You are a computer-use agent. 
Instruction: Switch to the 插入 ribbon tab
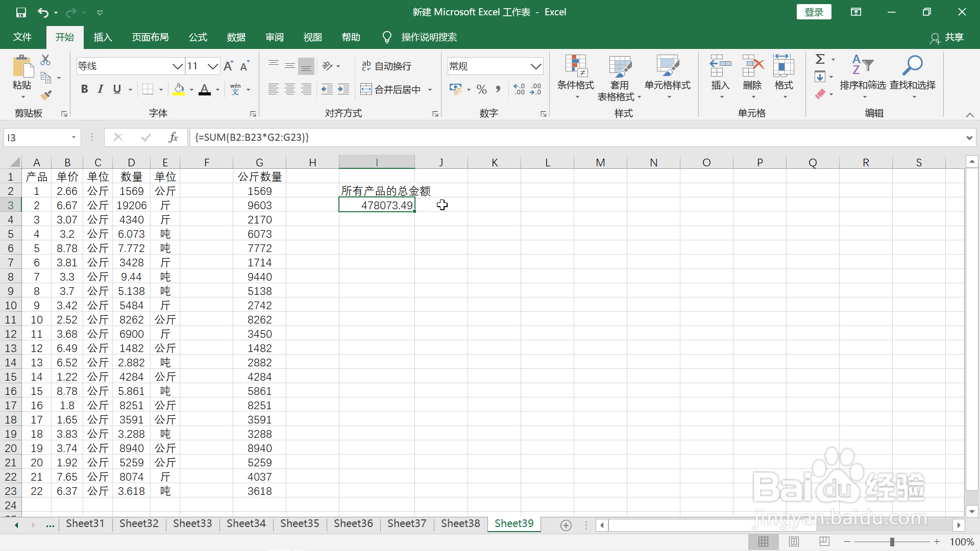pos(102,37)
